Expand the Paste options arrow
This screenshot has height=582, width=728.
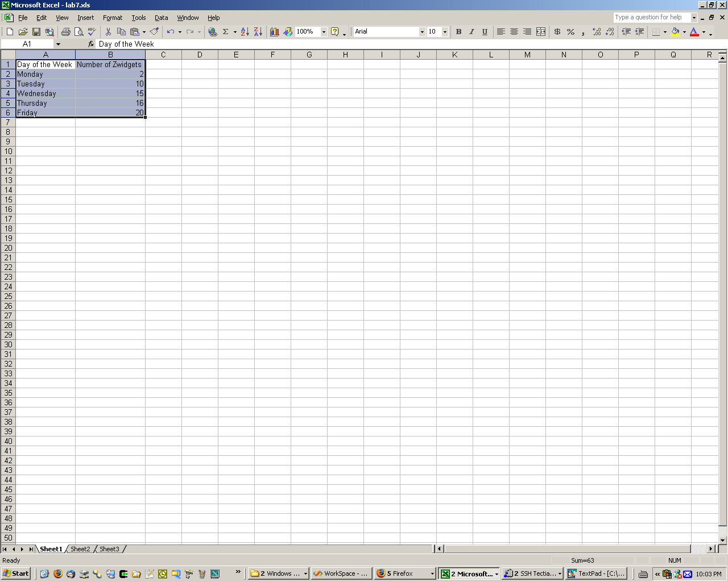[x=144, y=32]
